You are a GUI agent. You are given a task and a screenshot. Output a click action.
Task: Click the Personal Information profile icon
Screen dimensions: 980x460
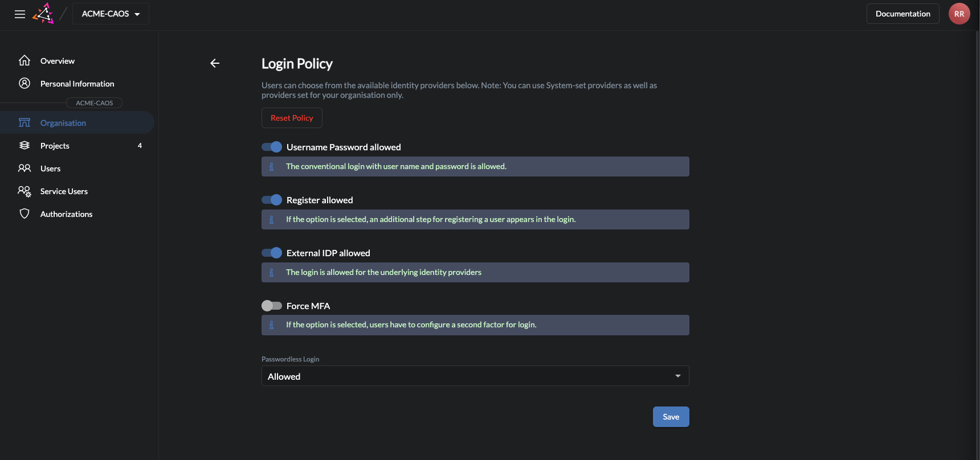coord(24,83)
